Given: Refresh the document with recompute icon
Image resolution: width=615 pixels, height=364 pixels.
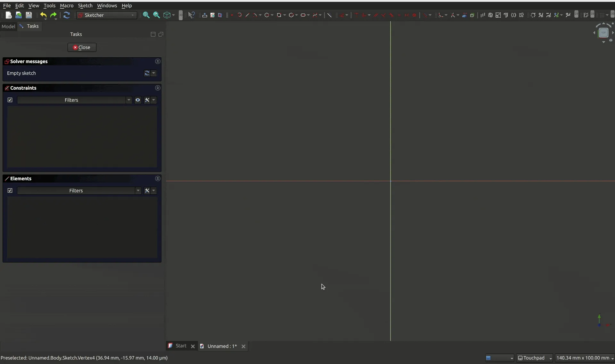Looking at the screenshot, I should click(66, 15).
